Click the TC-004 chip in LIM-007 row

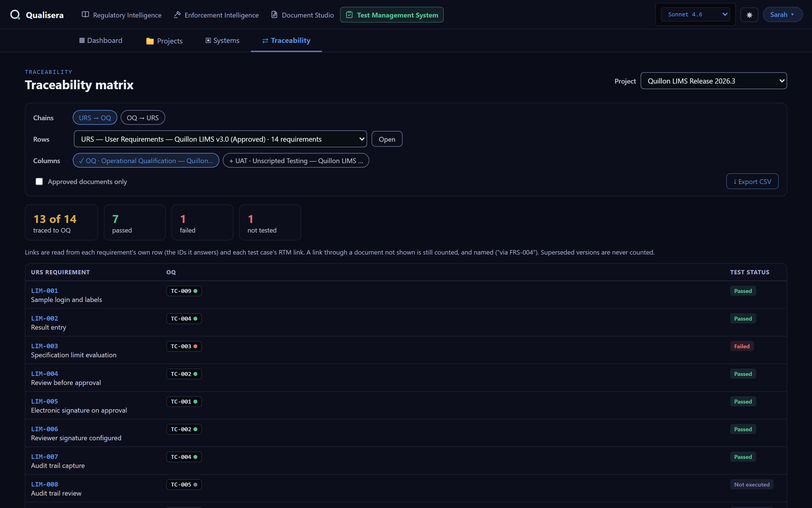(x=184, y=457)
